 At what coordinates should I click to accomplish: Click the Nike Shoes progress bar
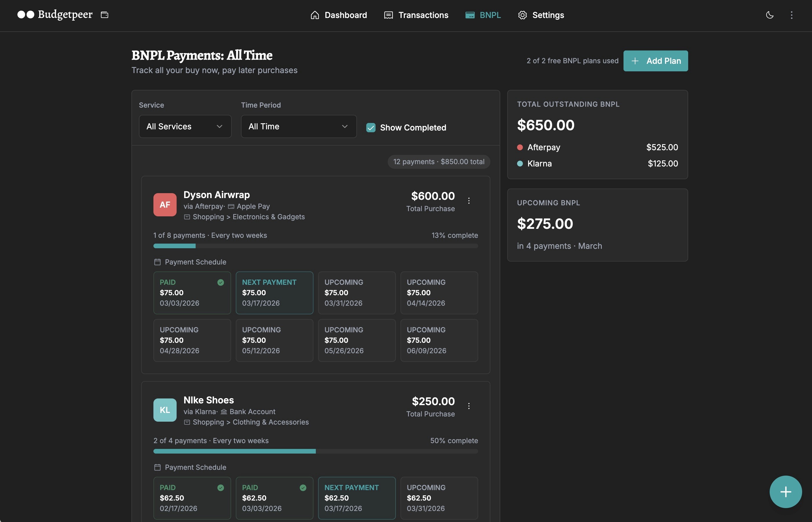pos(315,451)
